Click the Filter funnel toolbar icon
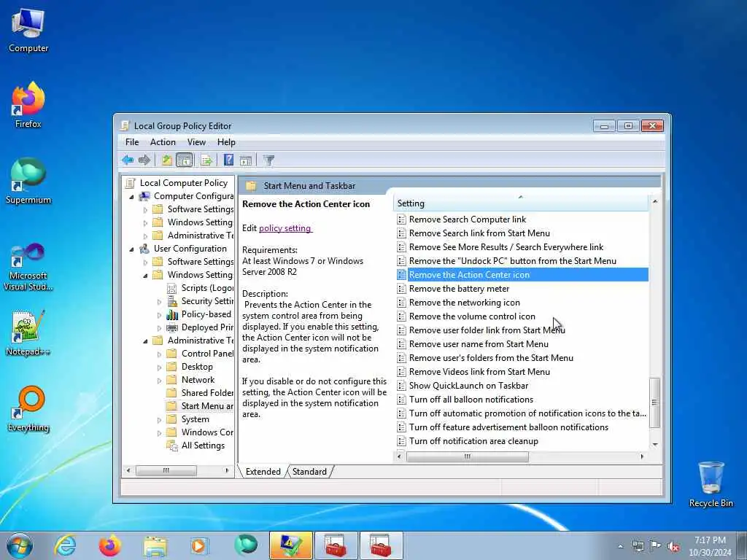 coord(269,160)
